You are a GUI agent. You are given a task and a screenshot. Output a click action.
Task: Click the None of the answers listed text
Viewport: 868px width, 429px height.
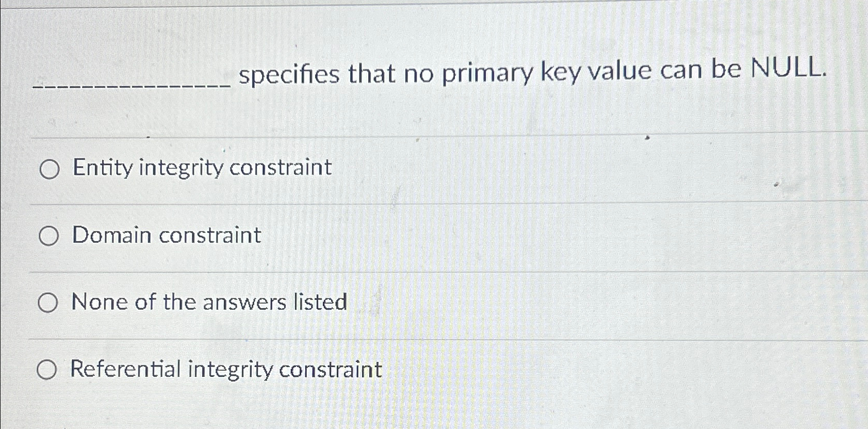tap(209, 302)
